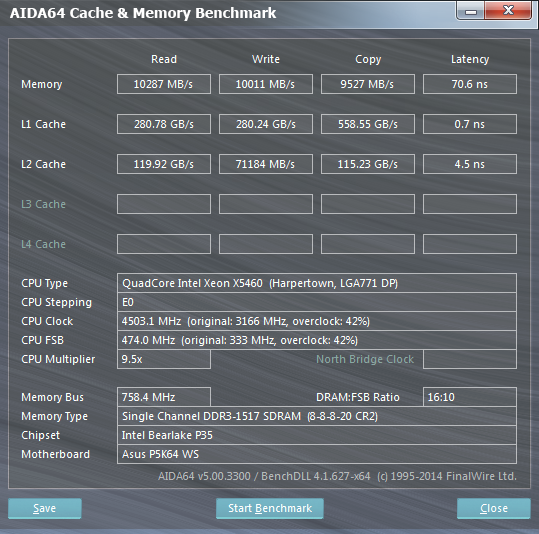The image size is (539, 534).
Task: Minimize the AIDA64 benchmark window
Action: point(471,11)
